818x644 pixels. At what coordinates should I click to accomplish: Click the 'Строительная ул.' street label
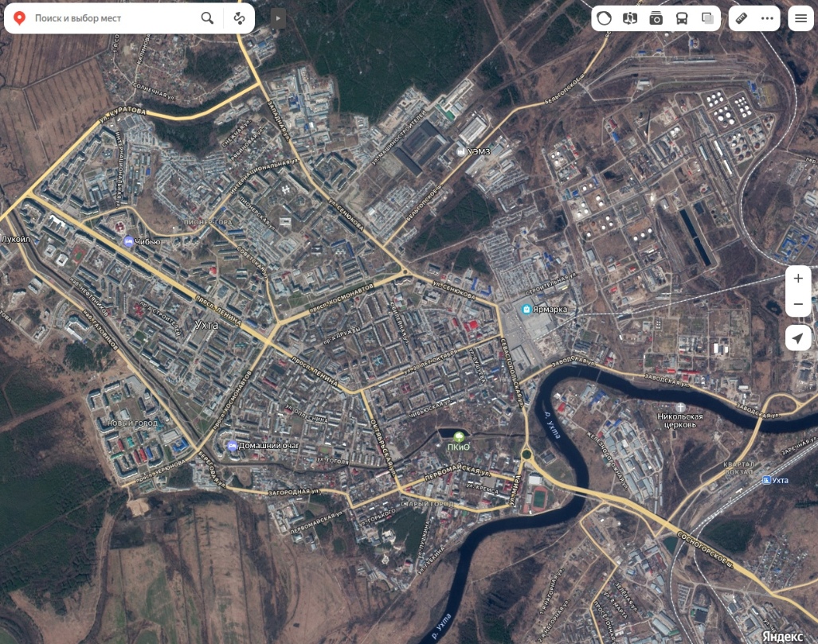coord(551,282)
